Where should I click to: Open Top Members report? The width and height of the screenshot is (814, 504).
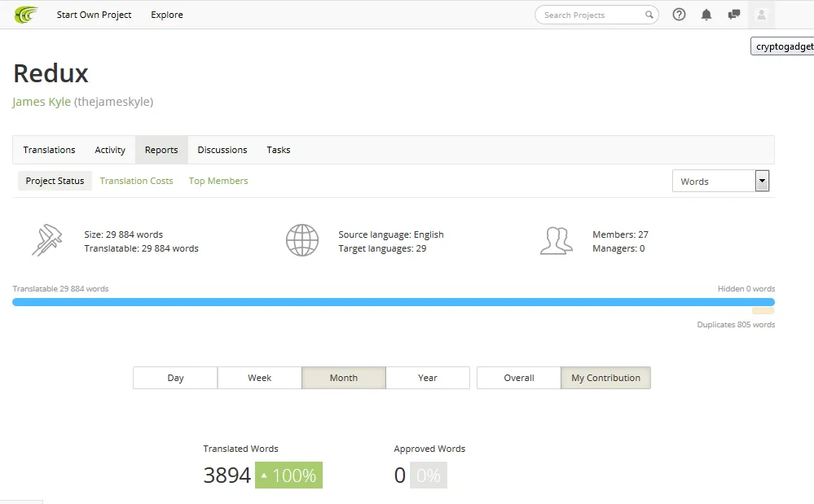[x=218, y=181]
